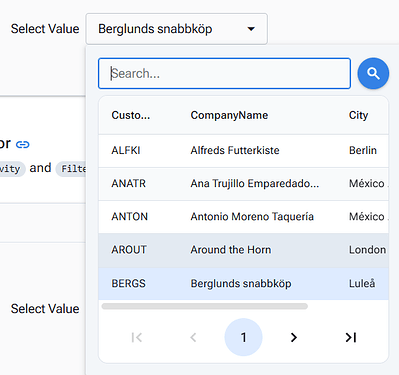The width and height of the screenshot is (399, 375).
Task: Go to first page of results
Action: (137, 337)
